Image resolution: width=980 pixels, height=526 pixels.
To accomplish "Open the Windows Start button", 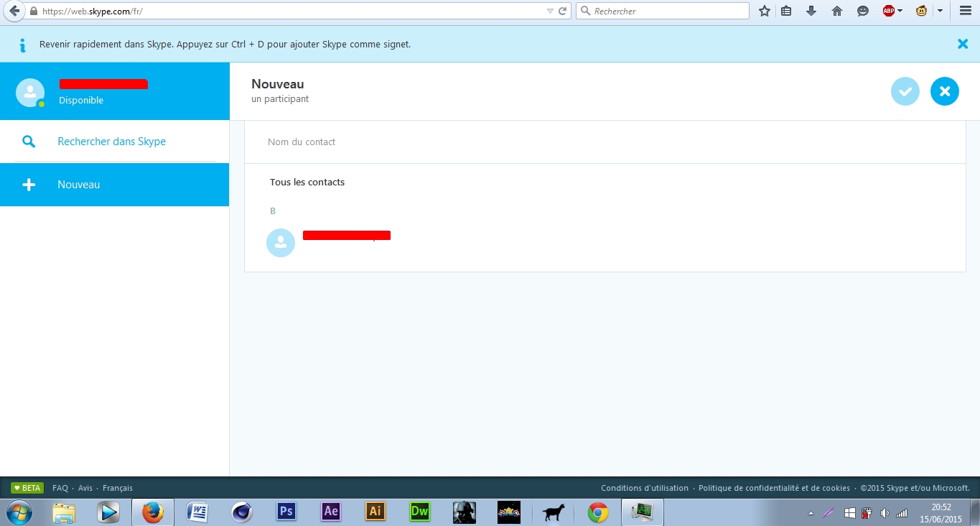I will tap(20, 512).
